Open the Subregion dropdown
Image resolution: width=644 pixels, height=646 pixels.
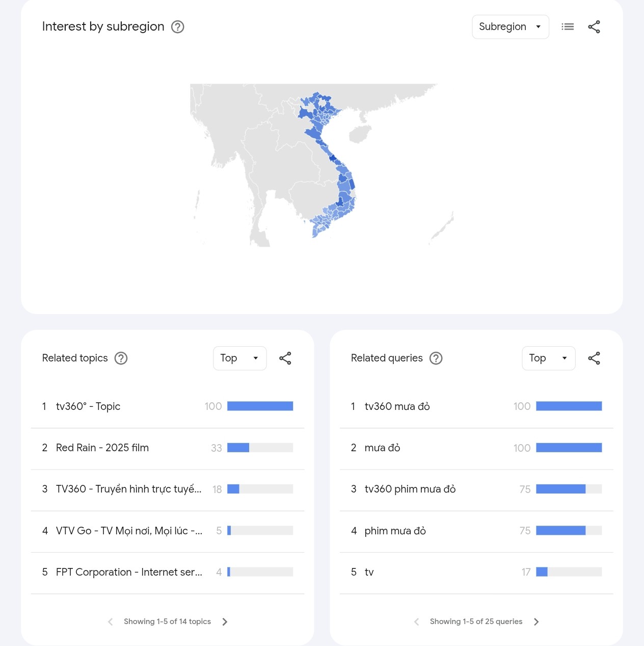(x=510, y=27)
